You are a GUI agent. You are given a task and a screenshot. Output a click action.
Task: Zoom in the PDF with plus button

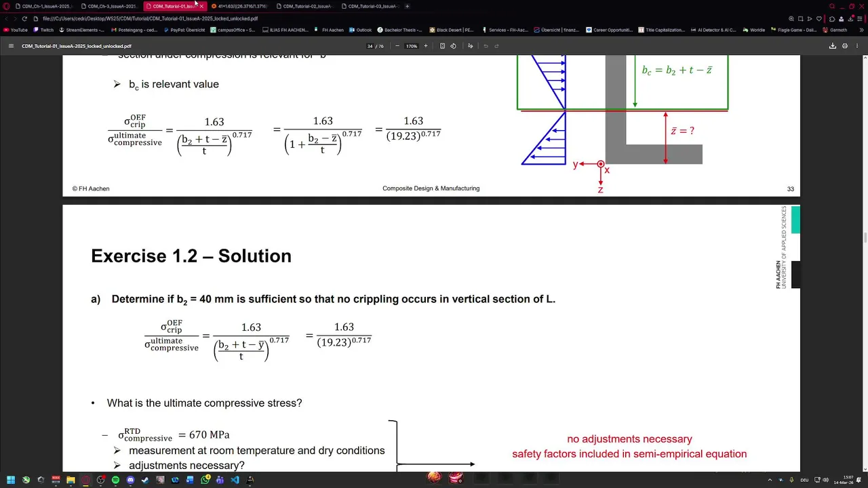(x=426, y=46)
